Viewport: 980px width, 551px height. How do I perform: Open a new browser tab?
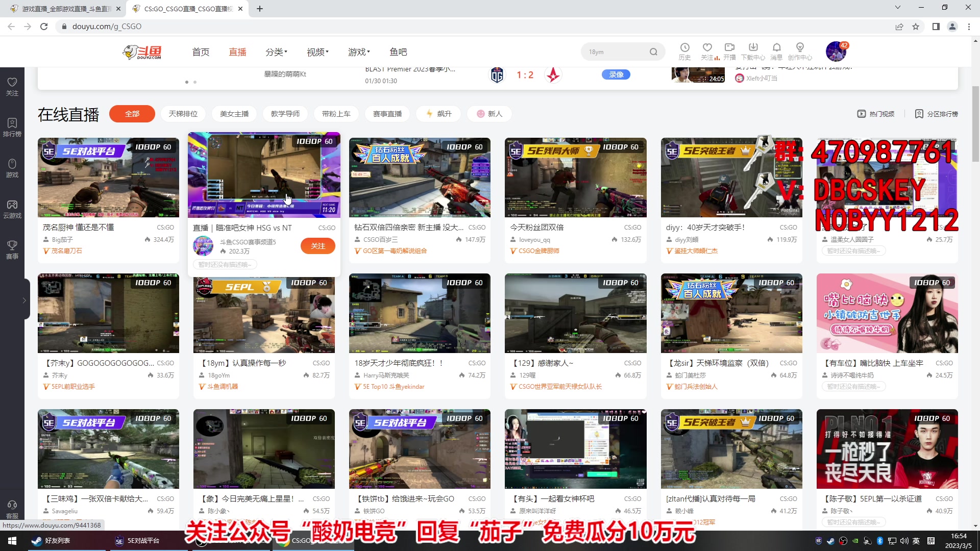(x=259, y=9)
